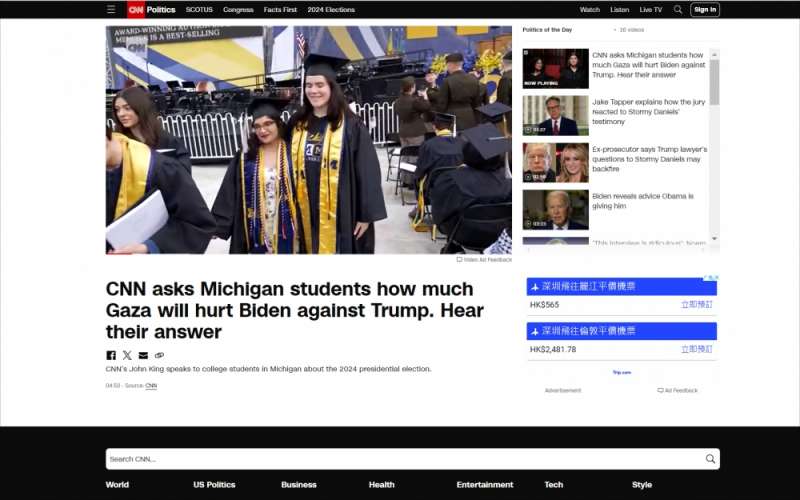The height and width of the screenshot is (500, 800).
Task: Open the Biden Obama advice video thumbnail
Action: [555, 210]
